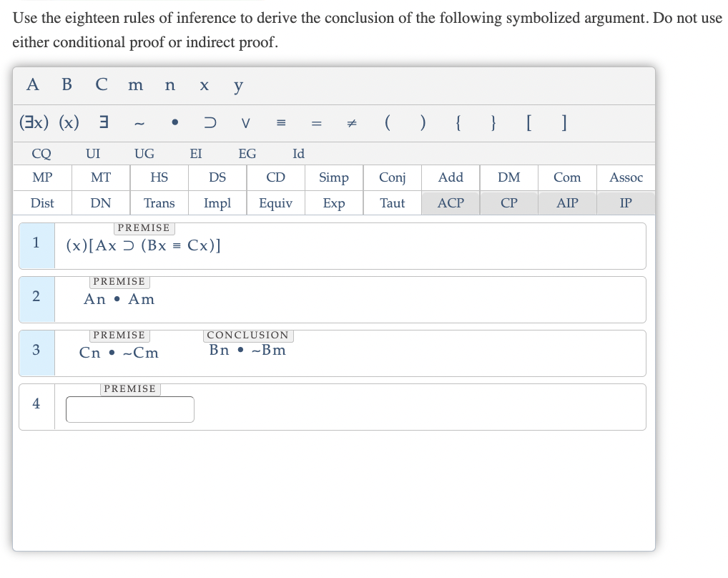Insert the horseshoe conditional symbol
728x578 pixels.
[211, 123]
